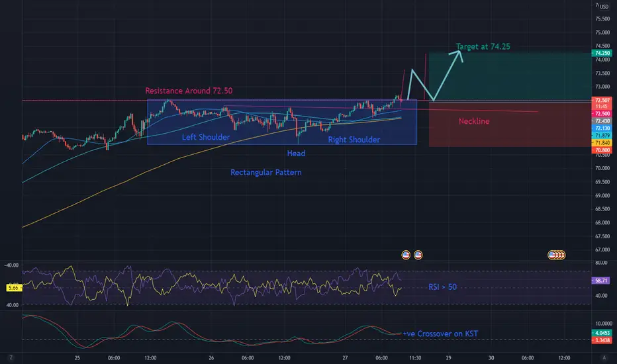Select the 'Resistance Around 72.50' text annotation
This screenshot has height=364, width=617.
point(189,91)
